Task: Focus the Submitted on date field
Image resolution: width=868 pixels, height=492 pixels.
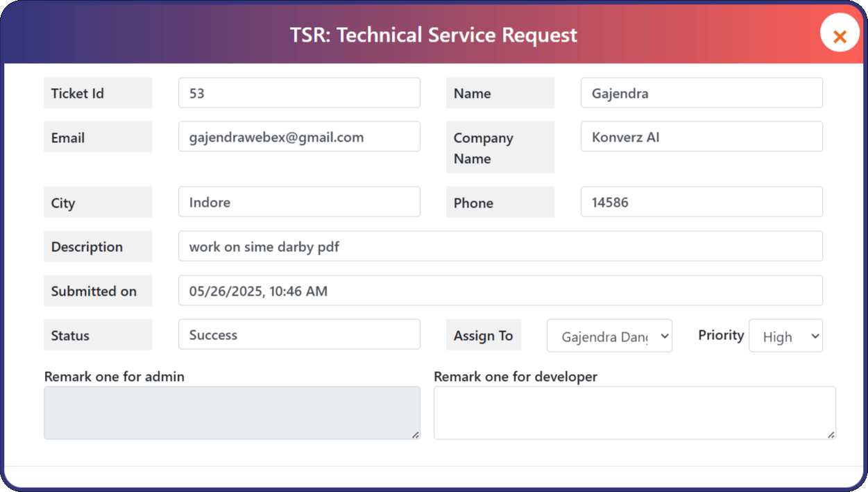Action: (x=500, y=291)
